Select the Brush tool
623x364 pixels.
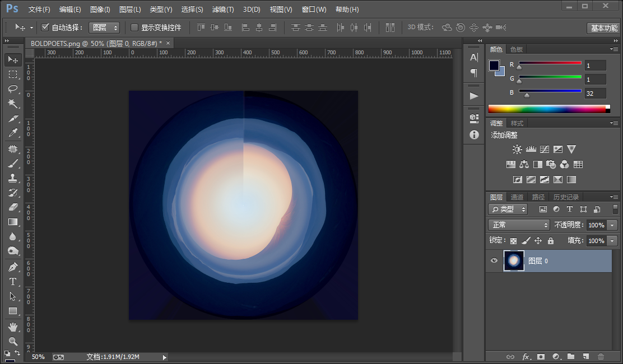click(13, 163)
